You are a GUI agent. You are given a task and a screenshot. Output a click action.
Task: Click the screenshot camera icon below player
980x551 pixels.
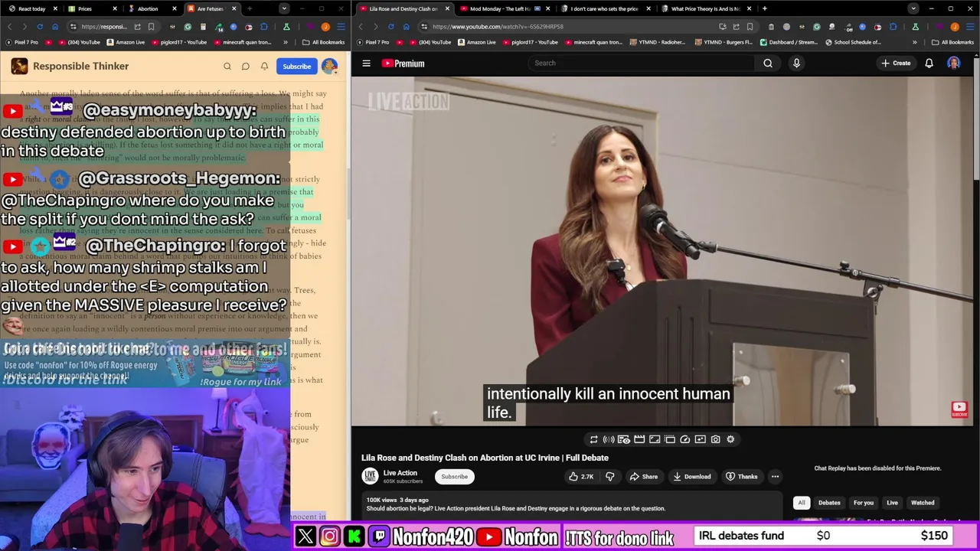tap(715, 439)
